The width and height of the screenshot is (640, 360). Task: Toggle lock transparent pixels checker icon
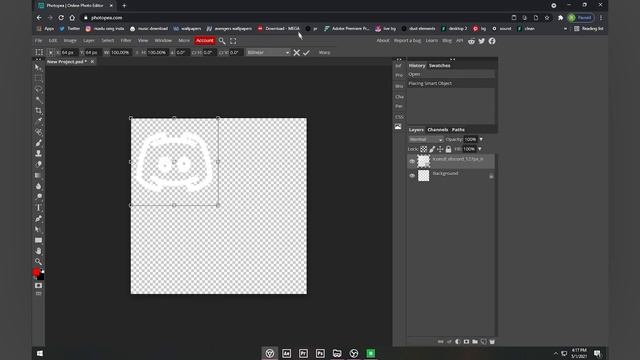(x=424, y=149)
